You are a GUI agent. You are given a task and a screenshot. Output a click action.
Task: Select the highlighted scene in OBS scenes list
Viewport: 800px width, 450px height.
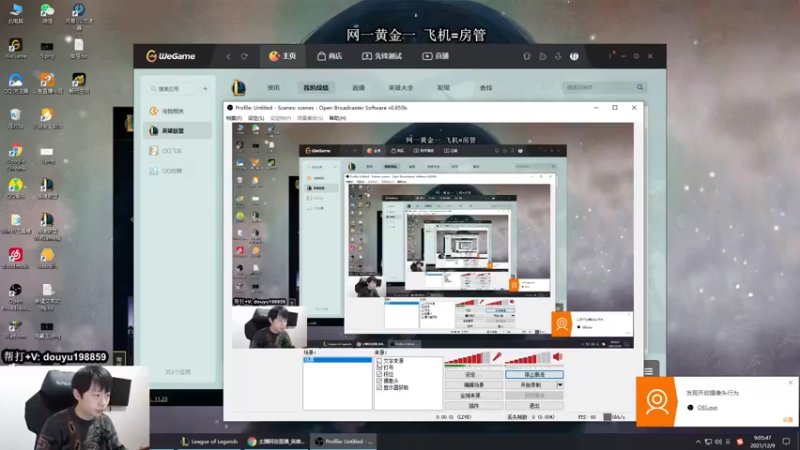337,360
